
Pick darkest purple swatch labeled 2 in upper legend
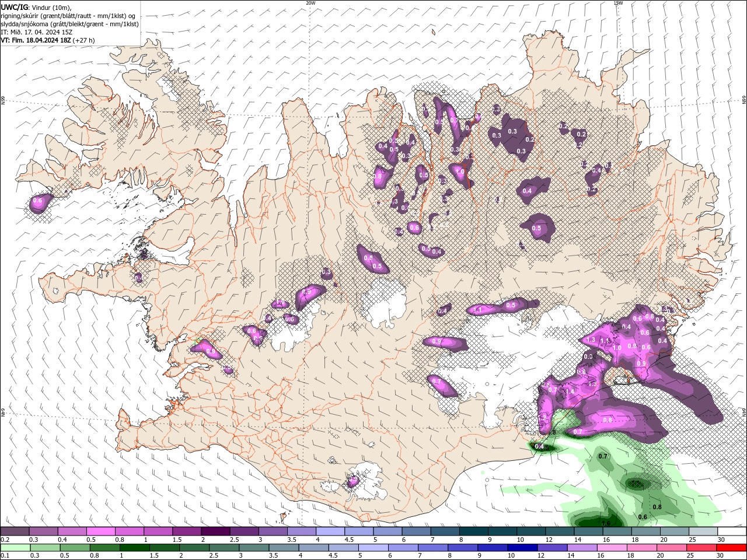pyautogui.click(x=215, y=531)
